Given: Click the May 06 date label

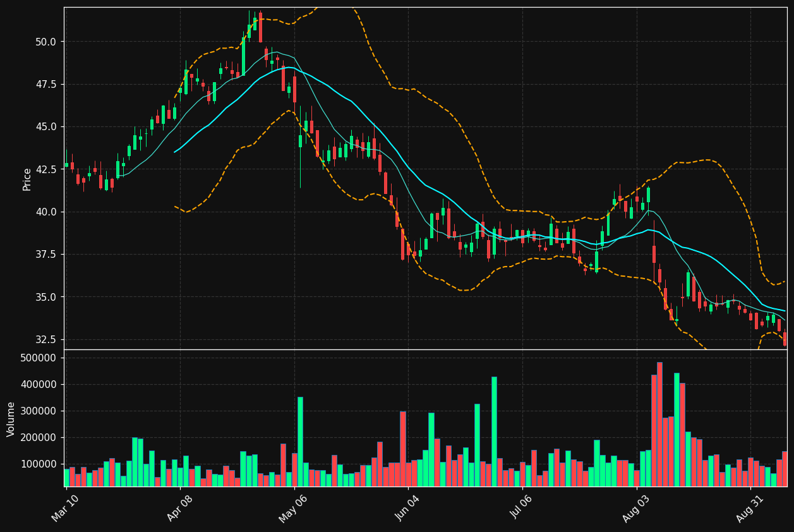Looking at the screenshot, I should (x=293, y=509).
